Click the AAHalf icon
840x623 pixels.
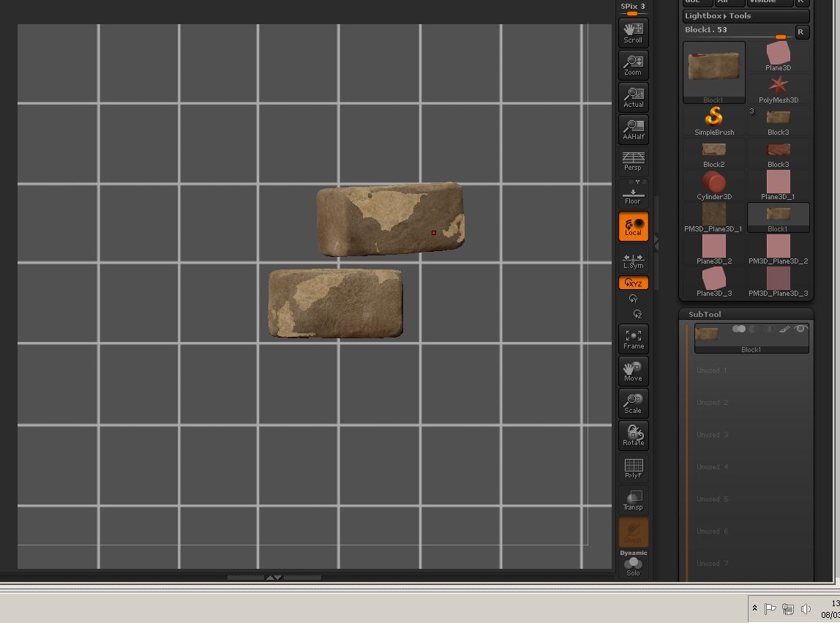(633, 129)
